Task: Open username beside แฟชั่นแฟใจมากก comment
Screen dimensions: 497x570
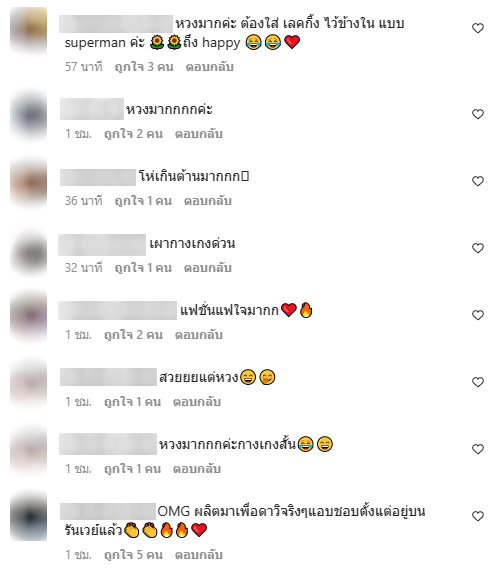Action: 117,310
